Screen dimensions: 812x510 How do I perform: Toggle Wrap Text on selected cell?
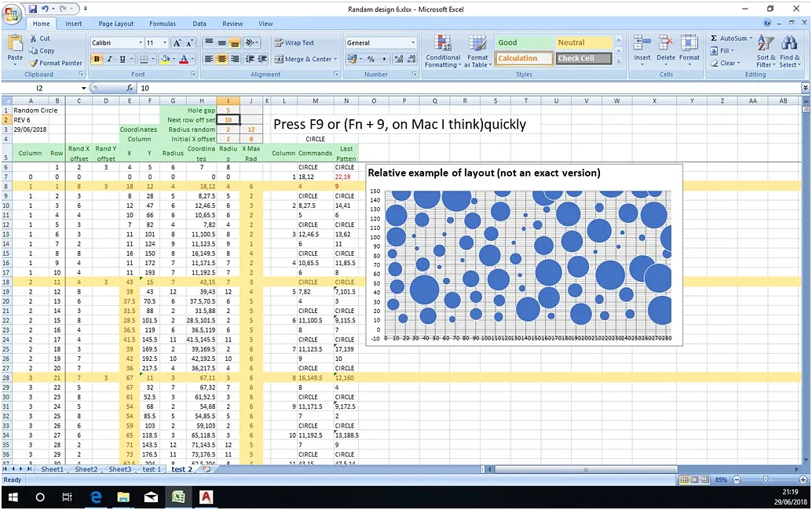pyautogui.click(x=294, y=43)
